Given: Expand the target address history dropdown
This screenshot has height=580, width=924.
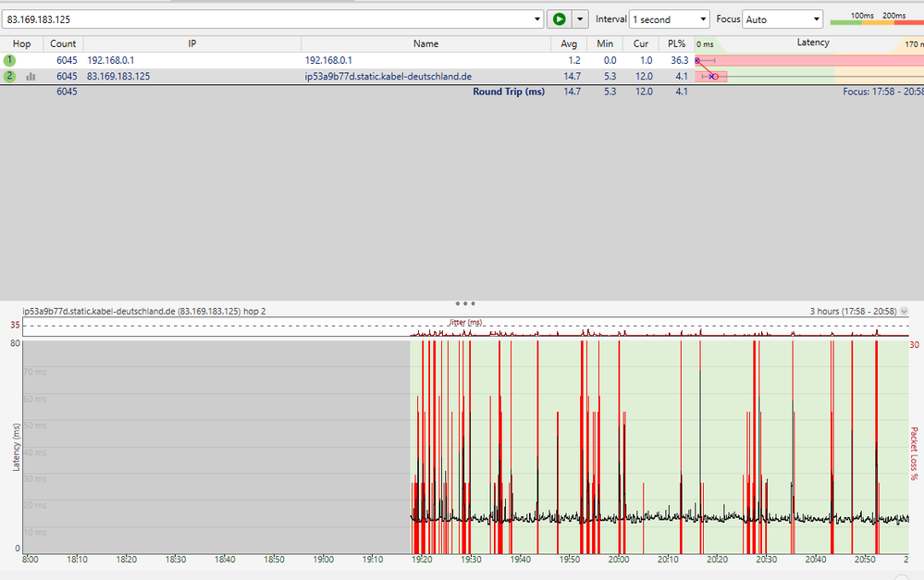Looking at the screenshot, I should [537, 19].
